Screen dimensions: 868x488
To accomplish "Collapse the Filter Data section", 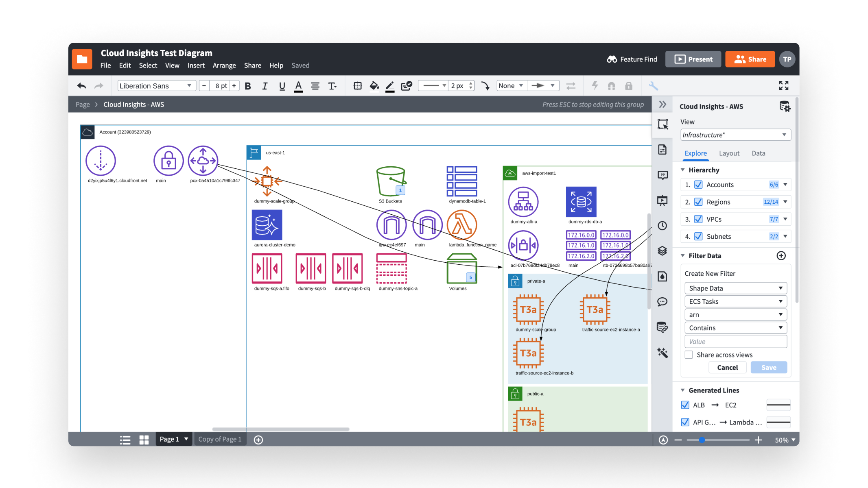I will coord(683,255).
